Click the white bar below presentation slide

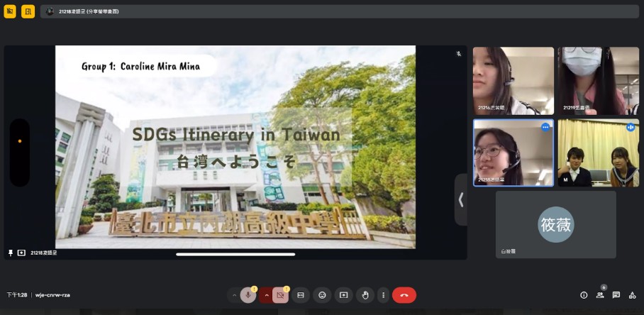point(235,254)
